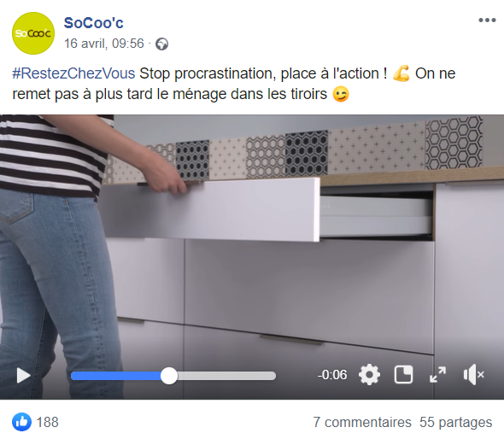Expand video to fullscreen
The image size is (504, 439).
click(437, 374)
